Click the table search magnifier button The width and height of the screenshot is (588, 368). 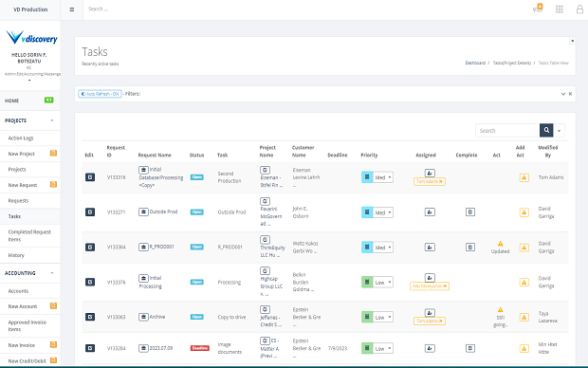click(x=546, y=130)
